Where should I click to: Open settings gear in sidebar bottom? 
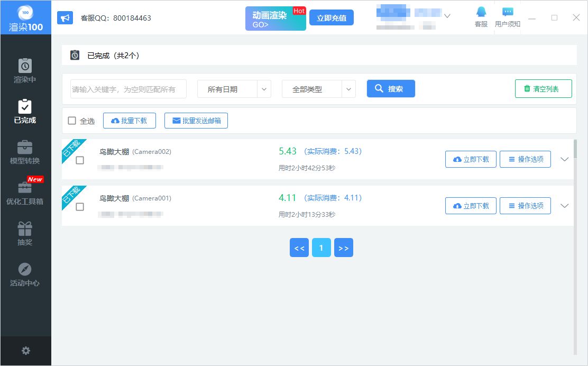(25, 351)
